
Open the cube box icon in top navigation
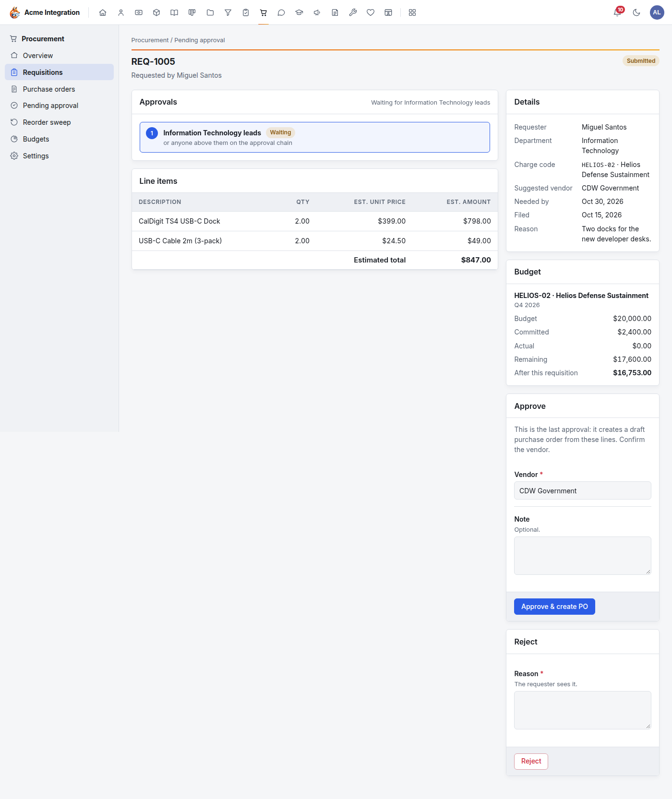(156, 12)
